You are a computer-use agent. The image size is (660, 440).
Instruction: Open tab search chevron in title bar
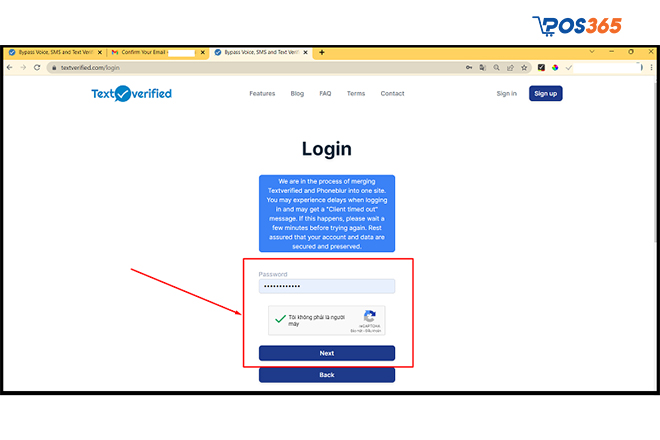pyautogui.click(x=592, y=51)
